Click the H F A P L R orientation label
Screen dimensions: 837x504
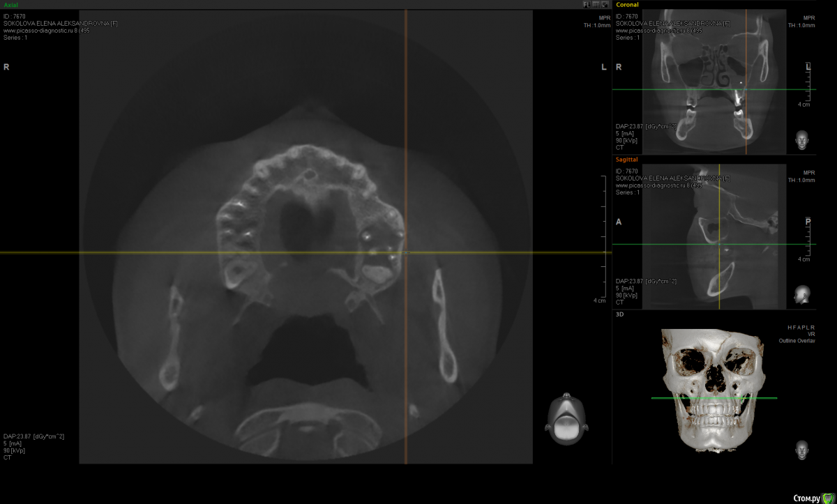coord(801,327)
